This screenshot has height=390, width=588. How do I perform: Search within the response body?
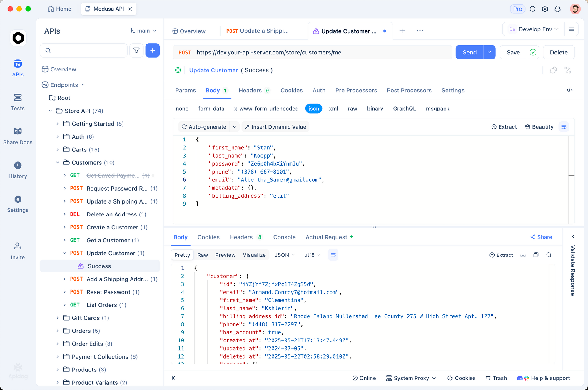click(549, 255)
